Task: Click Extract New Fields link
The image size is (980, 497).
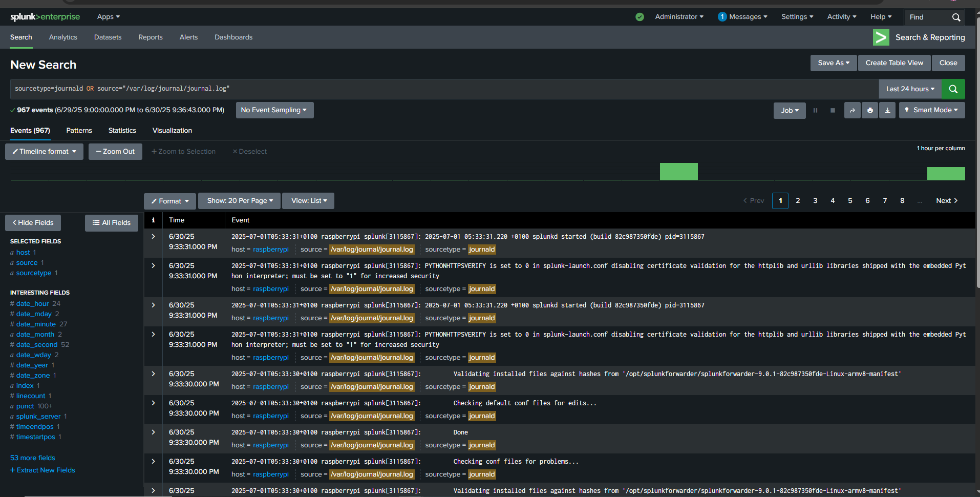Action: tap(42, 470)
